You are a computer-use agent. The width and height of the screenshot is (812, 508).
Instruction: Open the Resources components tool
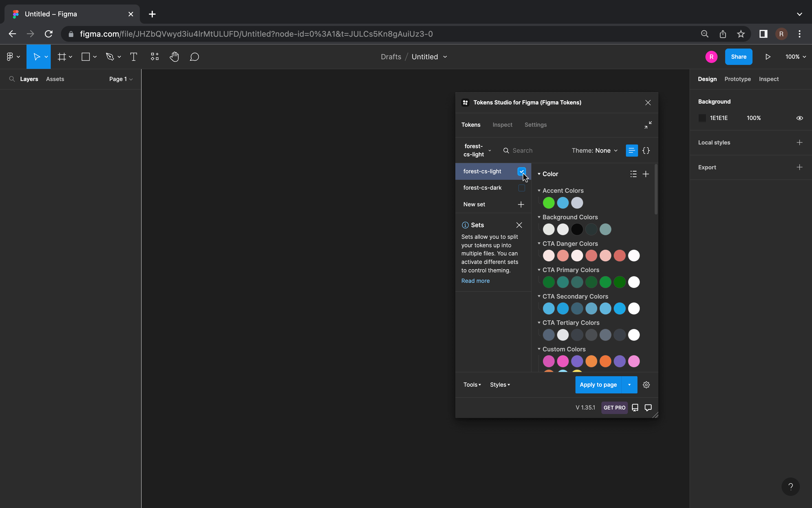pyautogui.click(x=154, y=57)
